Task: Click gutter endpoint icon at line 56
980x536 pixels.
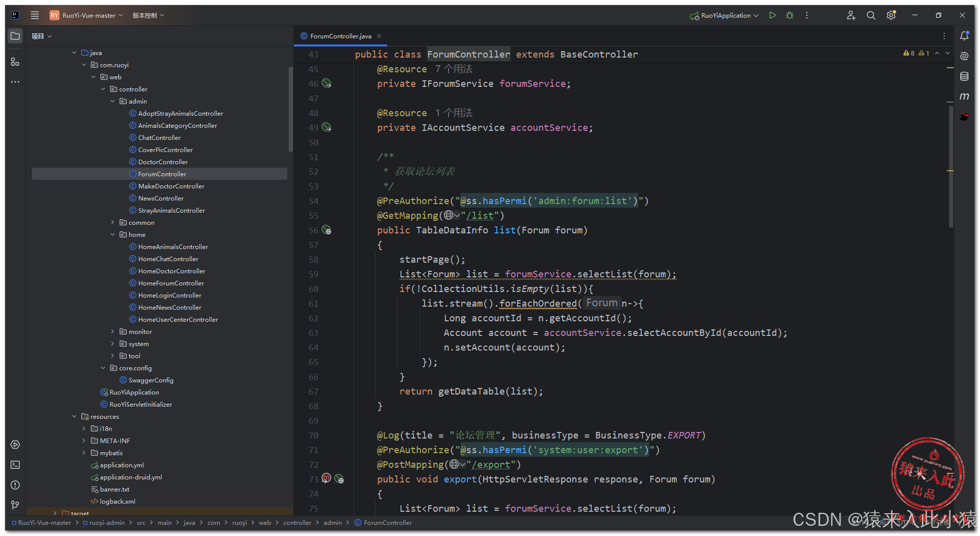Action: click(x=327, y=230)
